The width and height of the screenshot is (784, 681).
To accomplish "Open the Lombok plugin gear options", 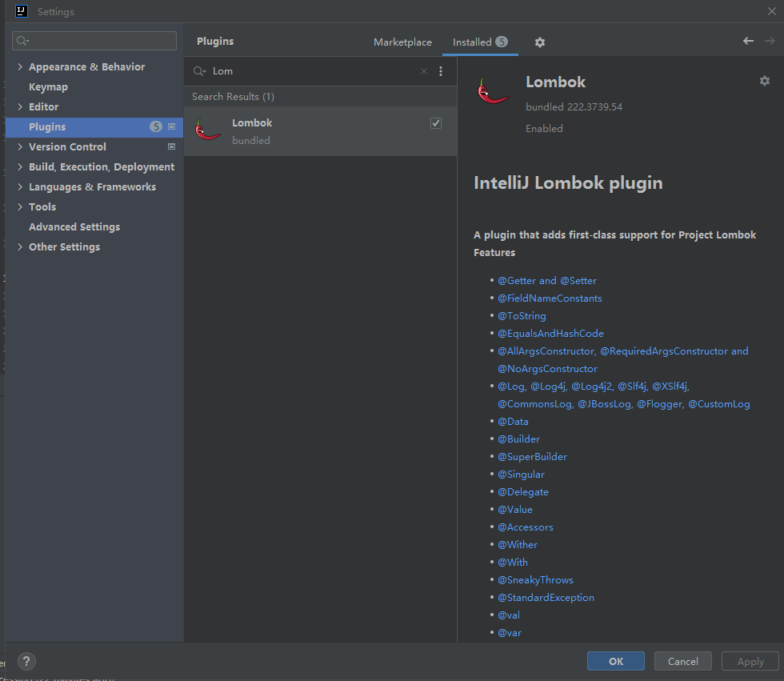I will coord(765,81).
